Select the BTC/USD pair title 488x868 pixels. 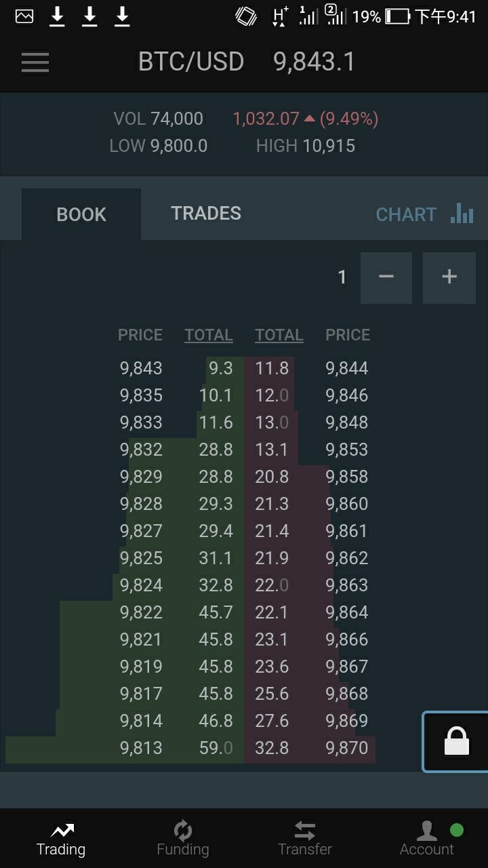(x=191, y=62)
